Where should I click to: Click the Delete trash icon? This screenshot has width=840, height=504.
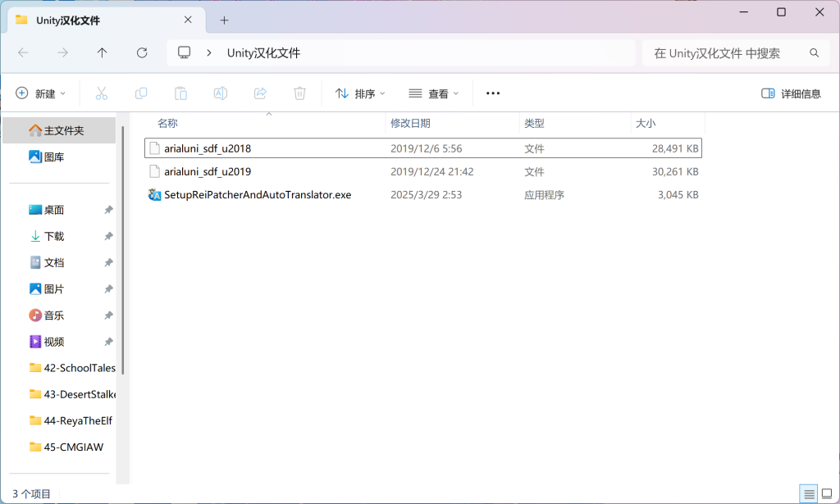coord(299,93)
